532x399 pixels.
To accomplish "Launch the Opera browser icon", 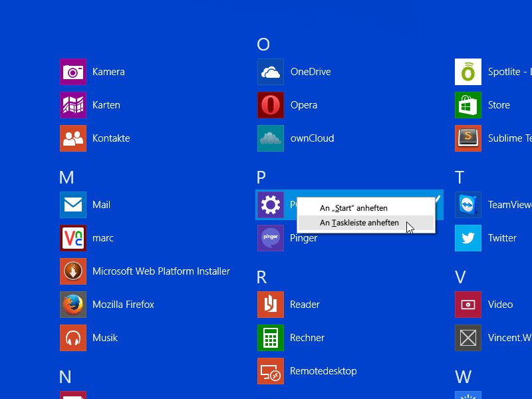I will click(271, 105).
